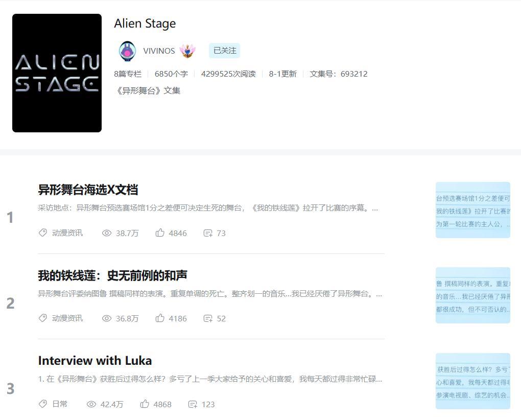Click the first article's preview thumbnail
The image size is (521, 420).
pyautogui.click(x=472, y=210)
